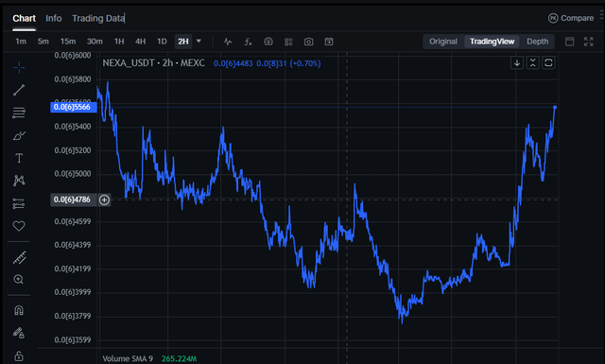
Task: Click the price change (+0.70%) text
Action: pyautogui.click(x=305, y=63)
